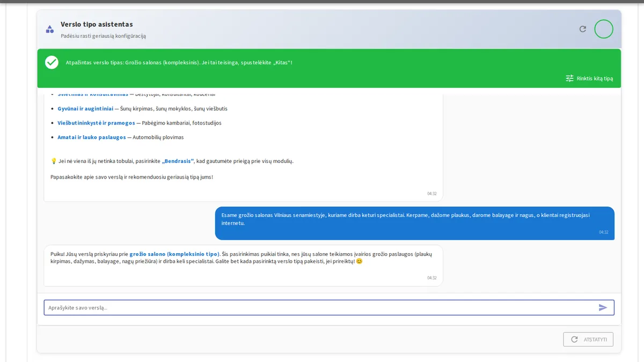Click the circular arrow icon inside ATSTATYTI

pyautogui.click(x=574, y=339)
